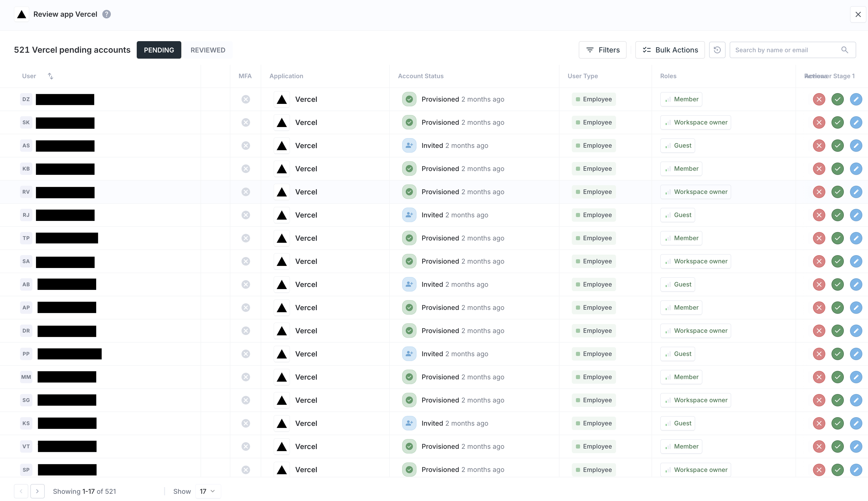The image size is (868, 501).
Task: Approve the SK user account
Action: pos(837,122)
